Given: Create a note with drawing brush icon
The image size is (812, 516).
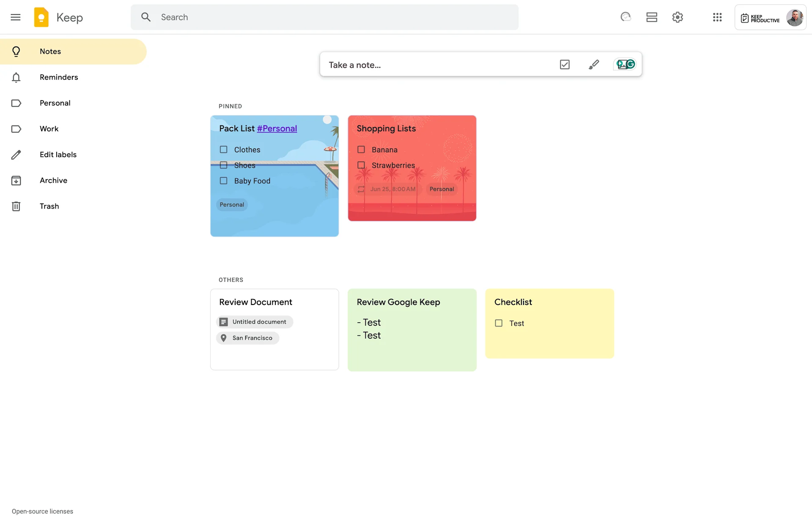Looking at the screenshot, I should coord(594,64).
